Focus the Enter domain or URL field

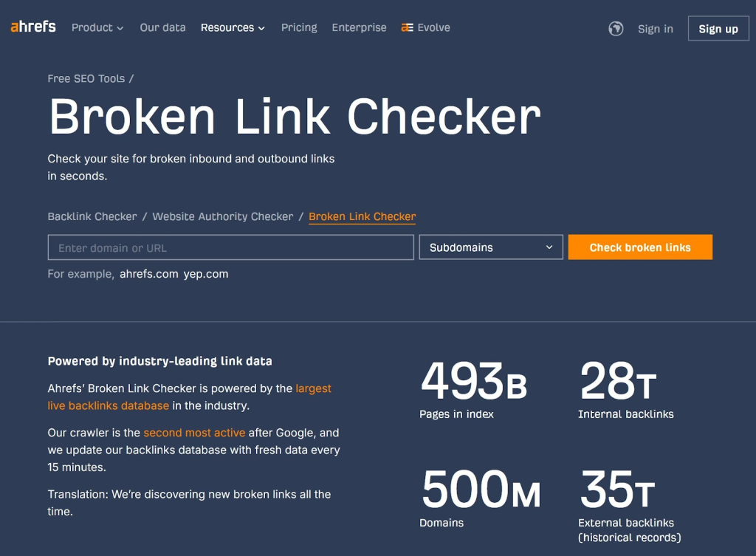(x=230, y=247)
